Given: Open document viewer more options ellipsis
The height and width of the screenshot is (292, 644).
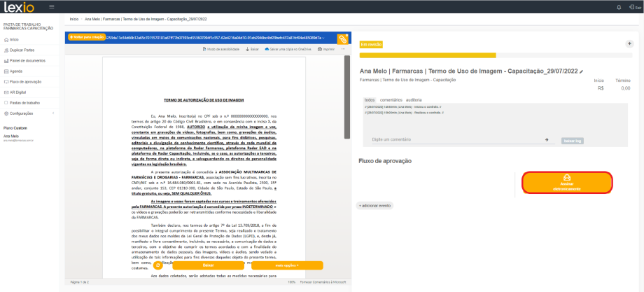Looking at the screenshot, I should coord(344,50).
